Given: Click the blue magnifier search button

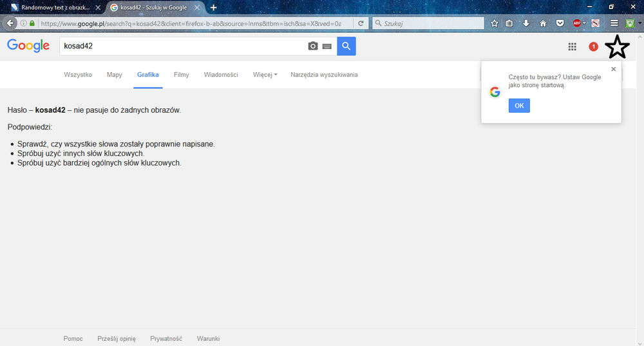Looking at the screenshot, I should coord(346,46).
